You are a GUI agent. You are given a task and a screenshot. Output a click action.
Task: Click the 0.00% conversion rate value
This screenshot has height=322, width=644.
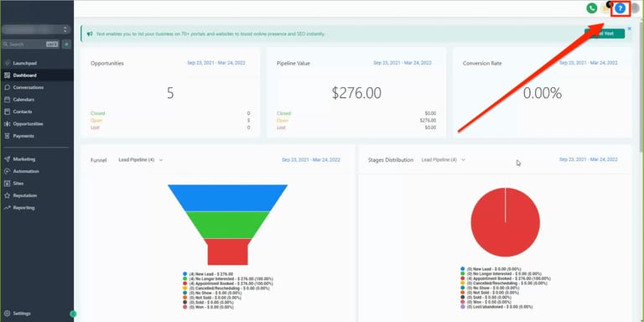pyautogui.click(x=543, y=94)
